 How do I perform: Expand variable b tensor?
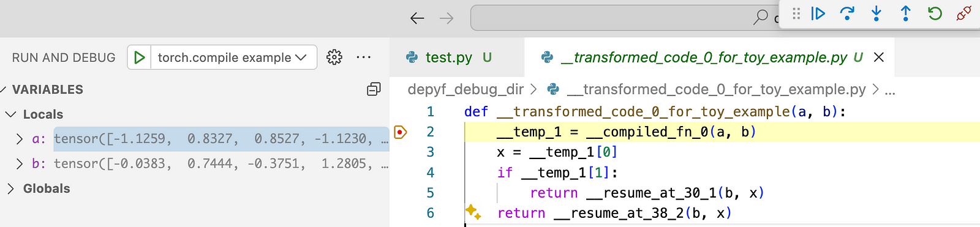coord(20,163)
